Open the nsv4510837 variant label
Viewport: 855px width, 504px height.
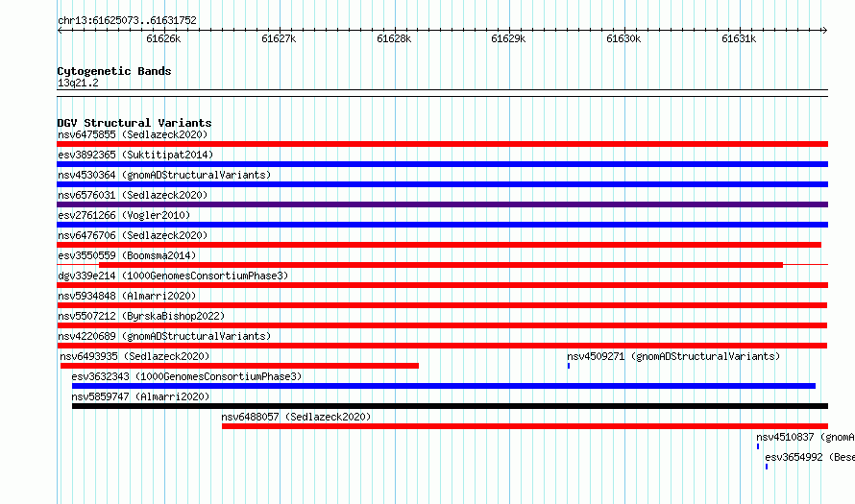point(805,437)
